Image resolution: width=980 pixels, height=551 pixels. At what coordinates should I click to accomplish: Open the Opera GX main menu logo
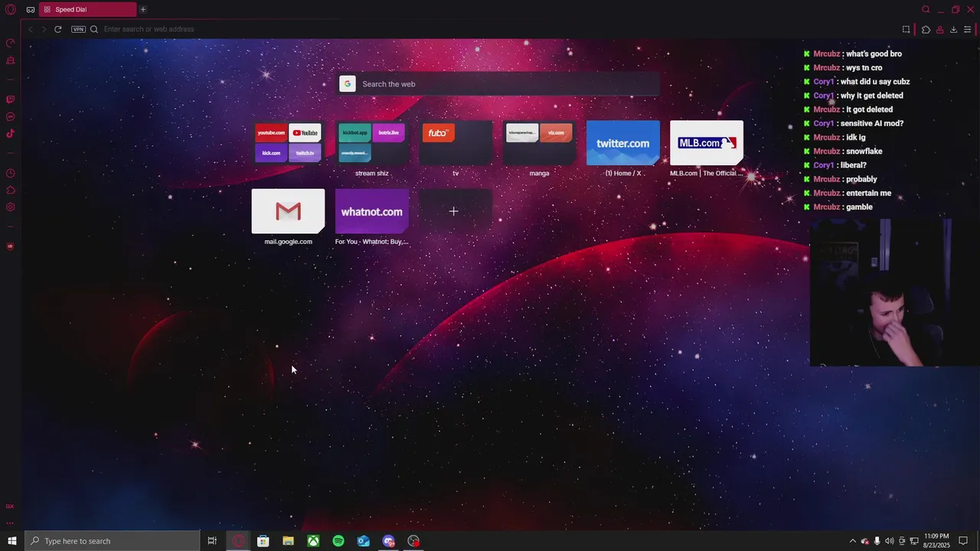click(10, 9)
